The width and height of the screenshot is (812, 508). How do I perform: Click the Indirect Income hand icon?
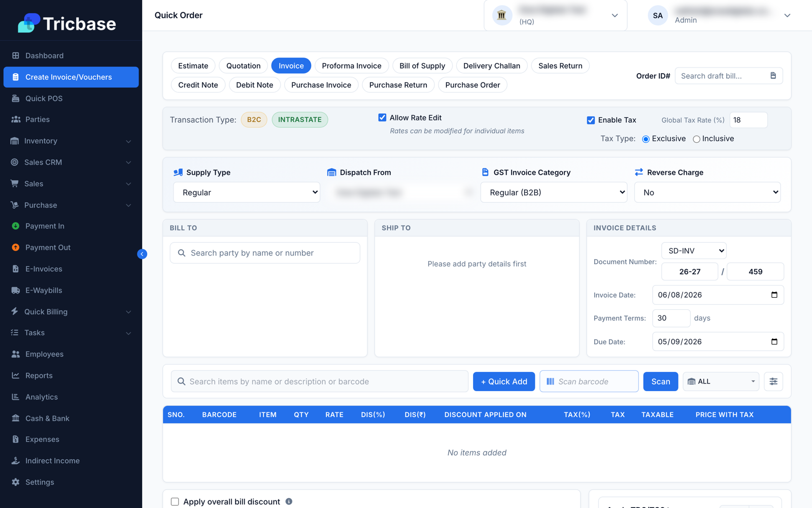(x=16, y=461)
